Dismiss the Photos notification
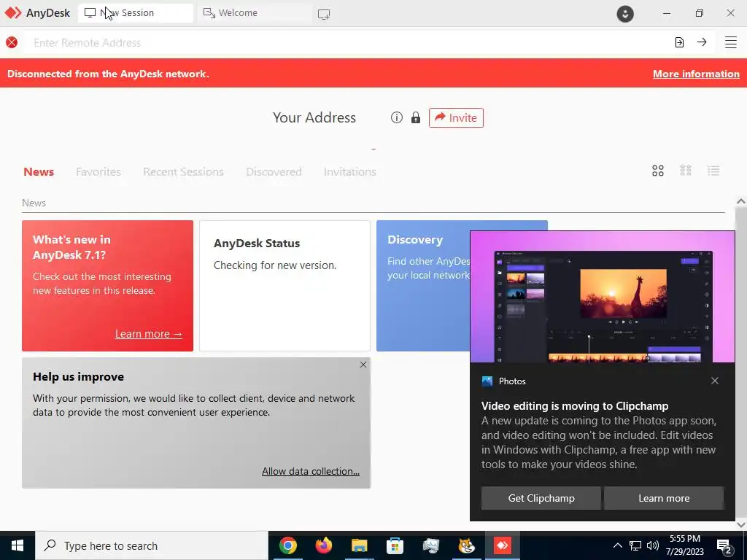The image size is (747, 560). click(715, 381)
